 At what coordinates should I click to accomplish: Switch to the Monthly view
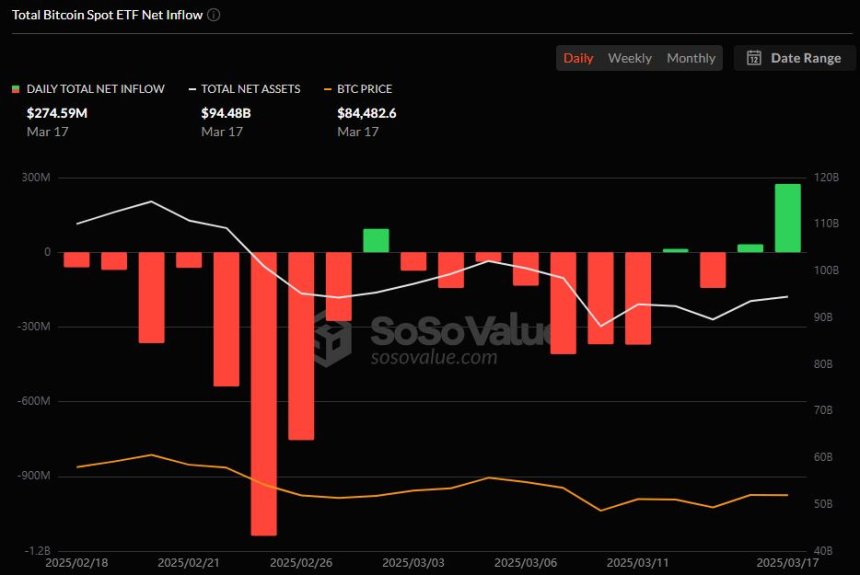691,58
